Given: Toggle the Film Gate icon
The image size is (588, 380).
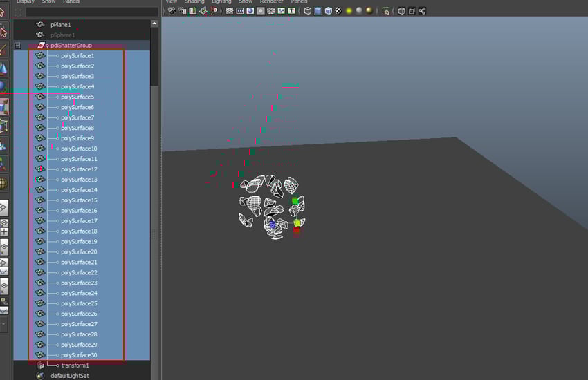Looking at the screenshot, I should click(239, 11).
